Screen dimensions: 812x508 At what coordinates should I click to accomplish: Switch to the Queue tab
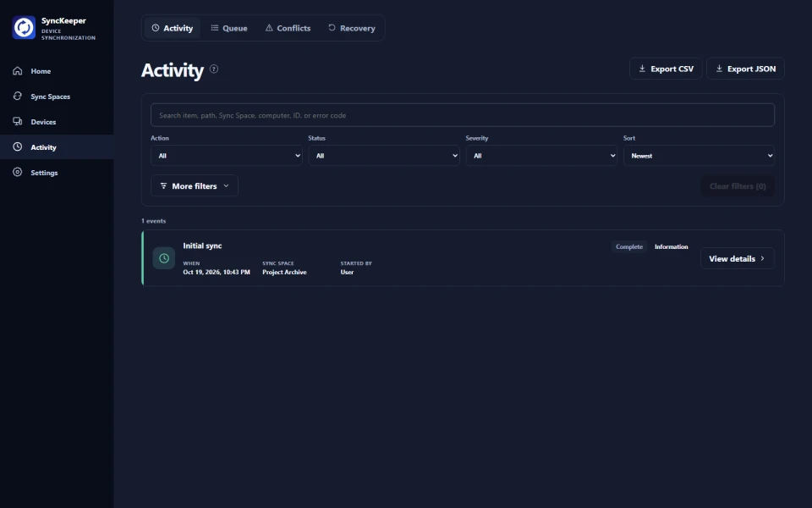[x=229, y=28]
